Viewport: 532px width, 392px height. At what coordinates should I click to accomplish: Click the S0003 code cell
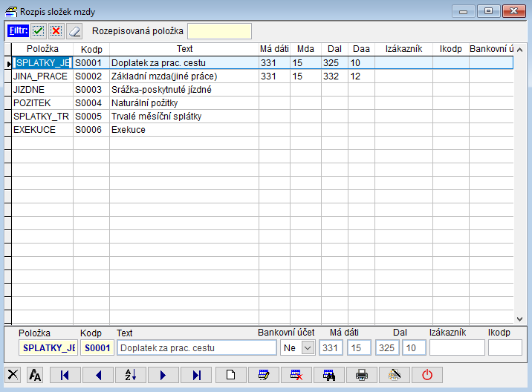tap(91, 90)
